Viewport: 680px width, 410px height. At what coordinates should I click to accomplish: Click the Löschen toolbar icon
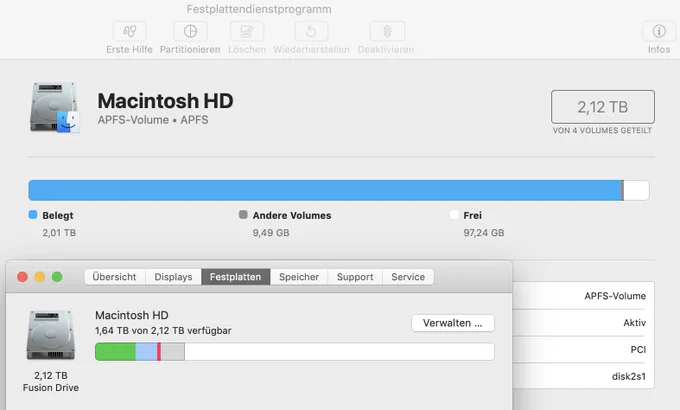coord(247,32)
